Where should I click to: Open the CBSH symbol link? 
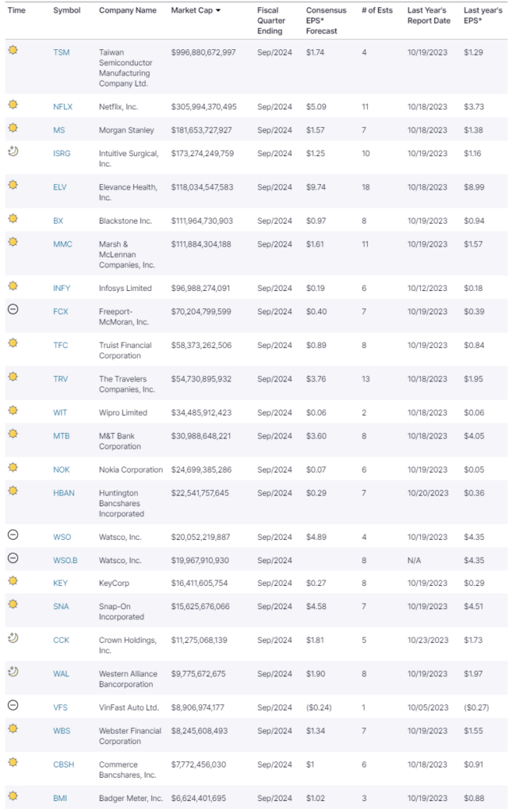pos(63,764)
